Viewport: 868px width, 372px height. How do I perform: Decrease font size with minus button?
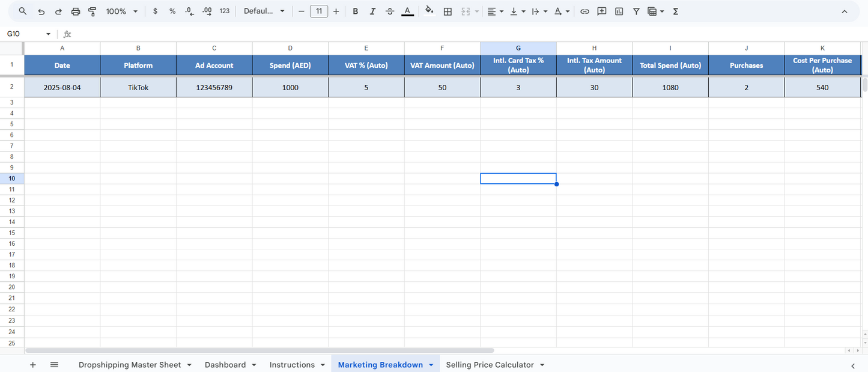[302, 11]
